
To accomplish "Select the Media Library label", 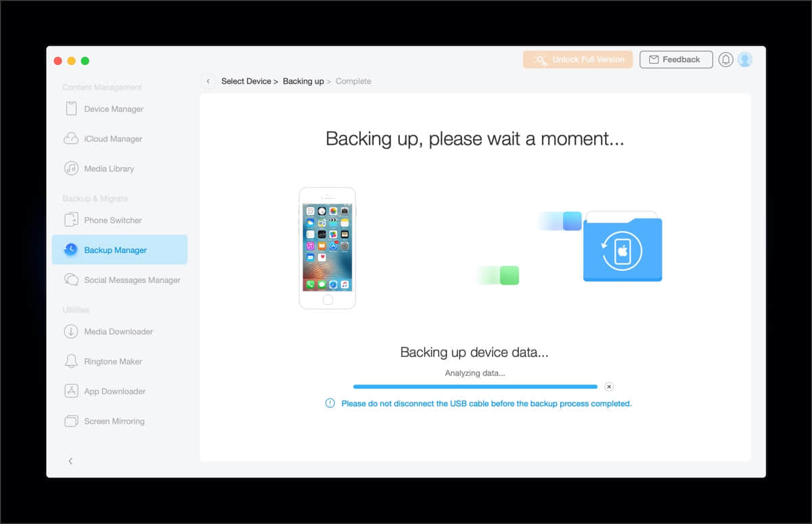I will point(109,169).
